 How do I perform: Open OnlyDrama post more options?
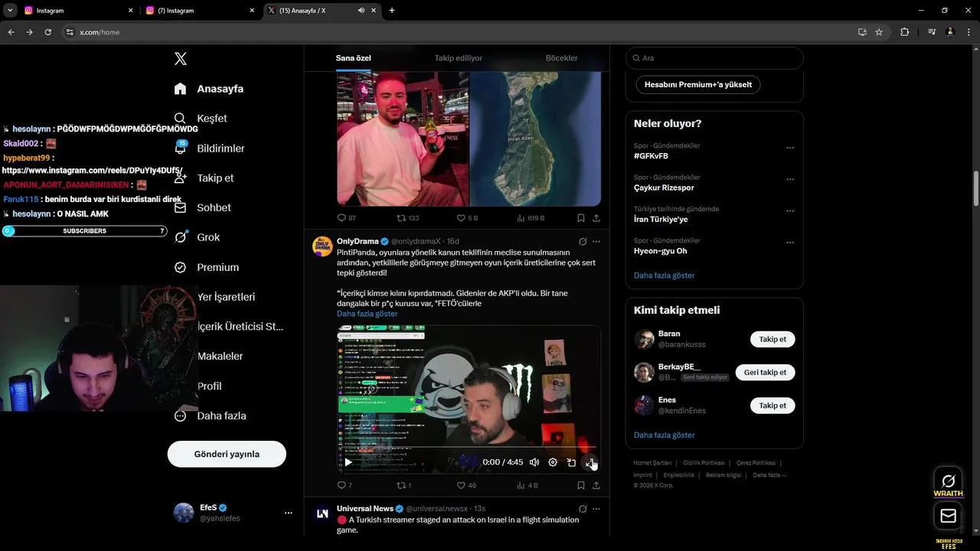[x=596, y=242]
